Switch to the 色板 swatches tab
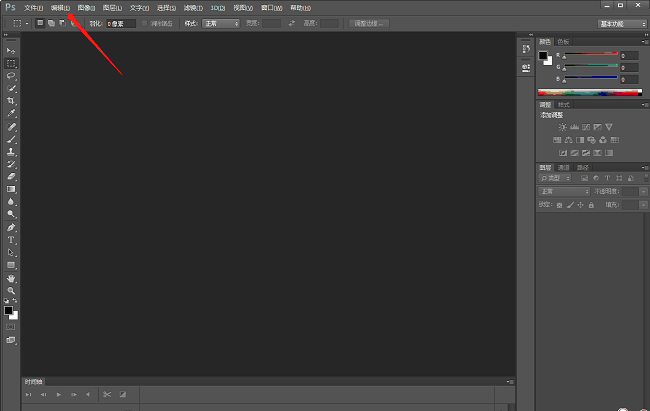Image resolution: width=650 pixels, height=411 pixels. tap(563, 41)
